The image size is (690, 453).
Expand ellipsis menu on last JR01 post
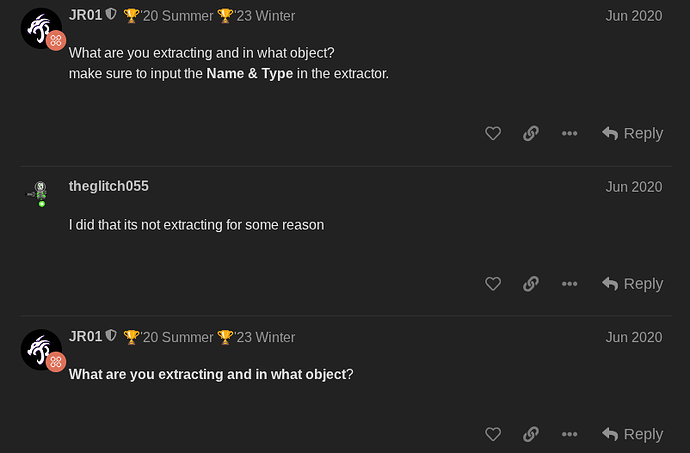pyautogui.click(x=569, y=434)
